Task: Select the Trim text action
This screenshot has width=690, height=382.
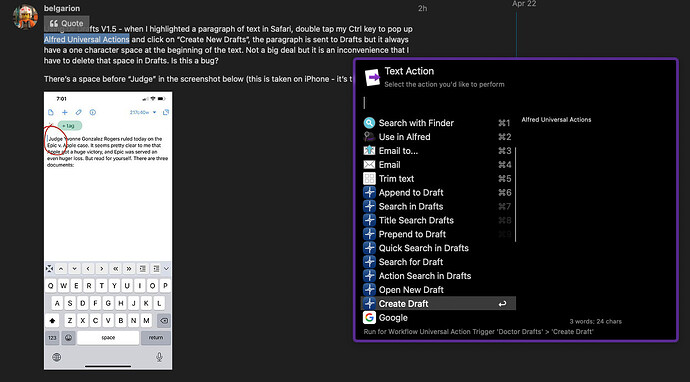Action: coord(438,179)
